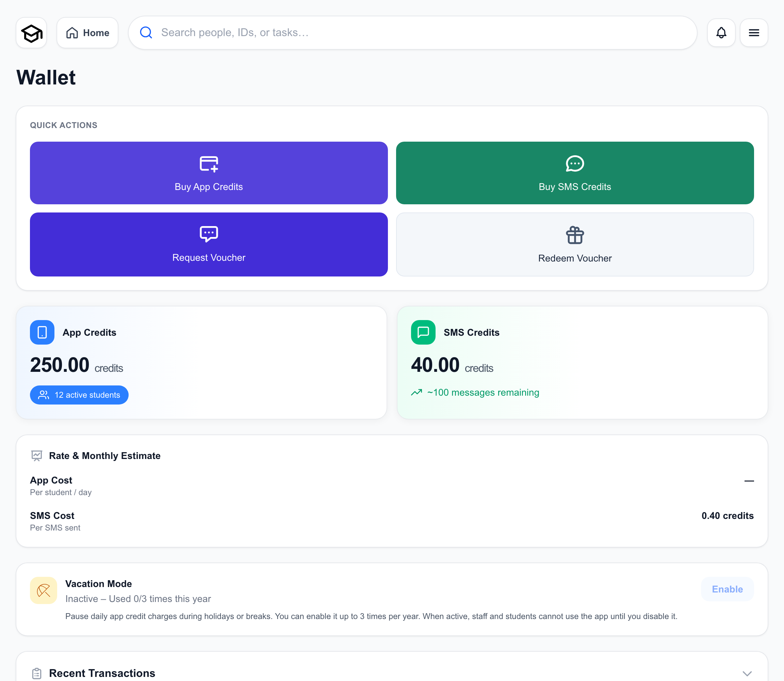Click the 12 active students badge

(79, 395)
